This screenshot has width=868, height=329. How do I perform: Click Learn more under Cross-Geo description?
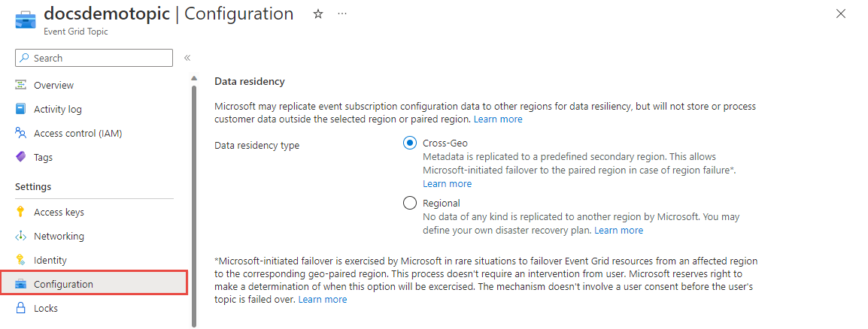pos(447,183)
